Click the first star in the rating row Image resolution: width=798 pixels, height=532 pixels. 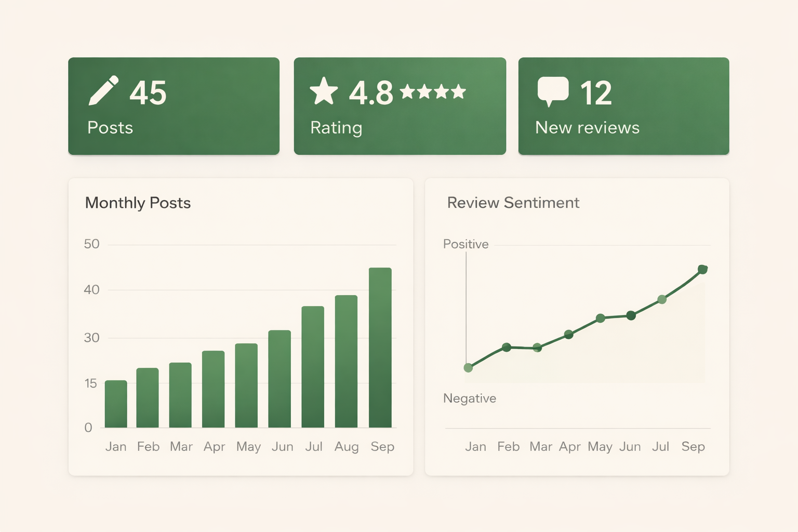click(x=407, y=91)
